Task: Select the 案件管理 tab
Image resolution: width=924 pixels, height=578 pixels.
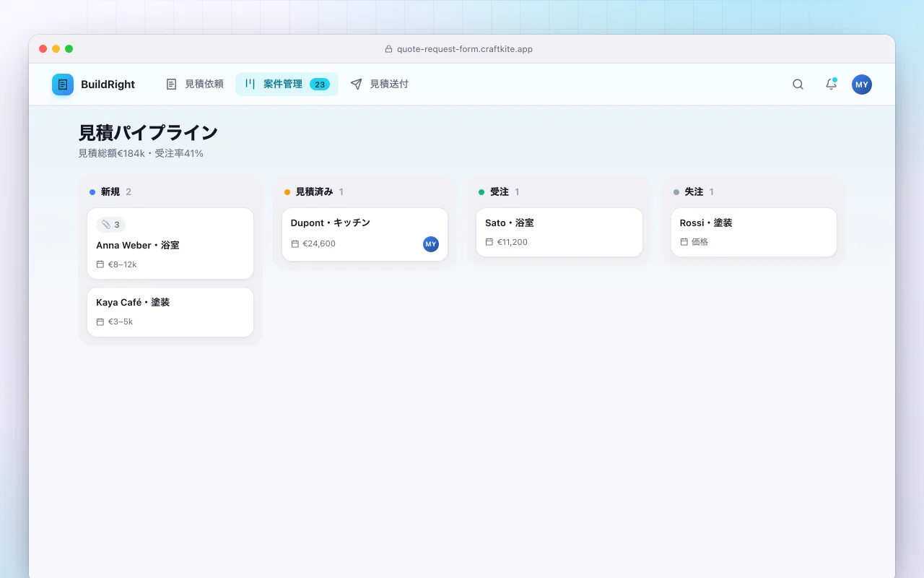Action: point(287,85)
